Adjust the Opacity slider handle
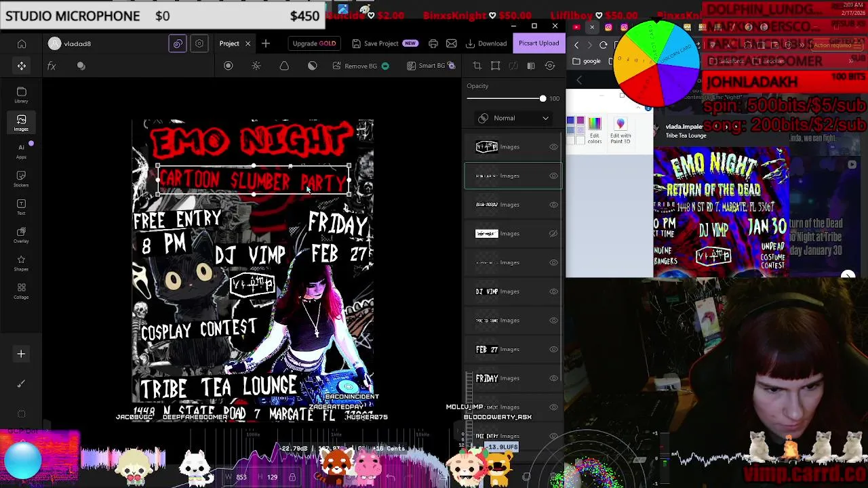This screenshot has width=868, height=488. (542, 99)
